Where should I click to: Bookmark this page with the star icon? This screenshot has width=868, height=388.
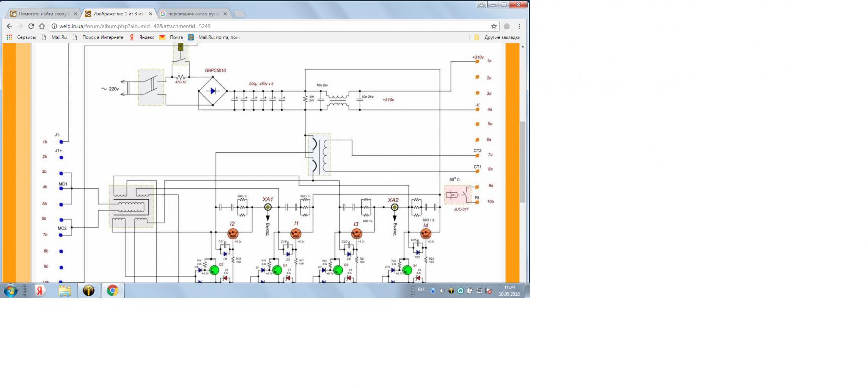click(494, 26)
